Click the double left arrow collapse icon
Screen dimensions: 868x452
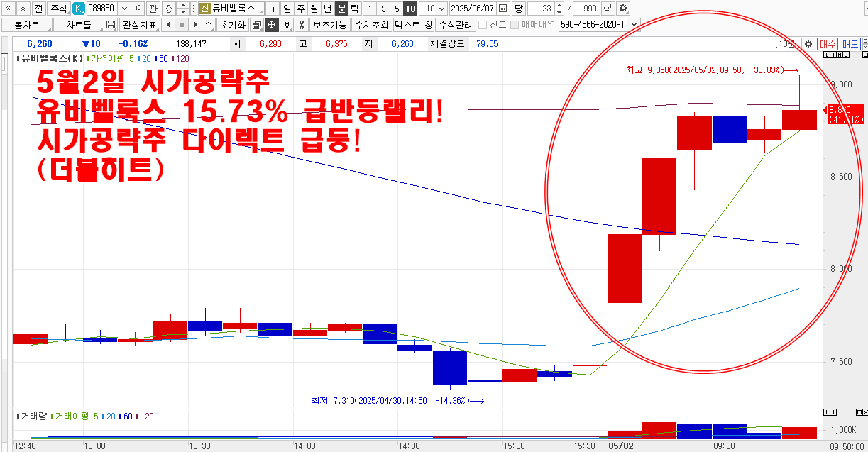pos(8,9)
